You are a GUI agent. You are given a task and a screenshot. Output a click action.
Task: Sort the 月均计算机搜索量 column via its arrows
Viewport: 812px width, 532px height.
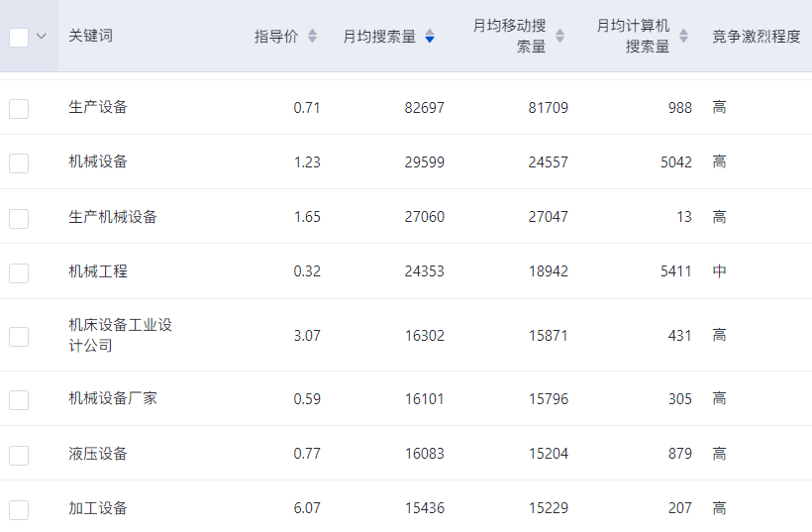683,37
